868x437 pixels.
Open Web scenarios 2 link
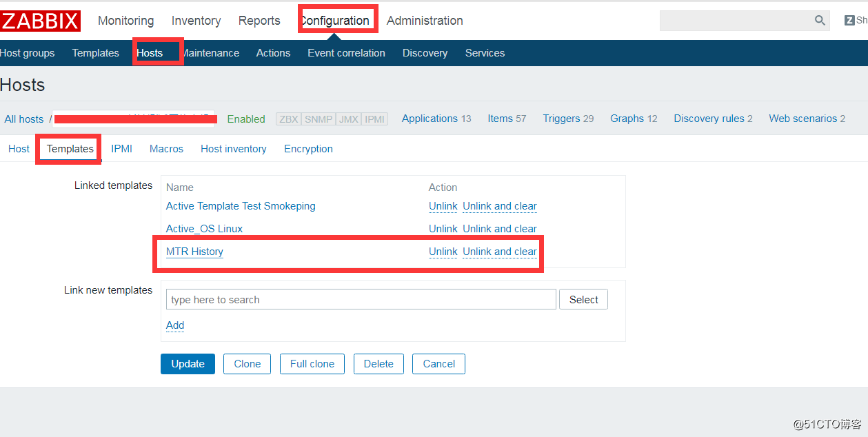click(x=807, y=119)
